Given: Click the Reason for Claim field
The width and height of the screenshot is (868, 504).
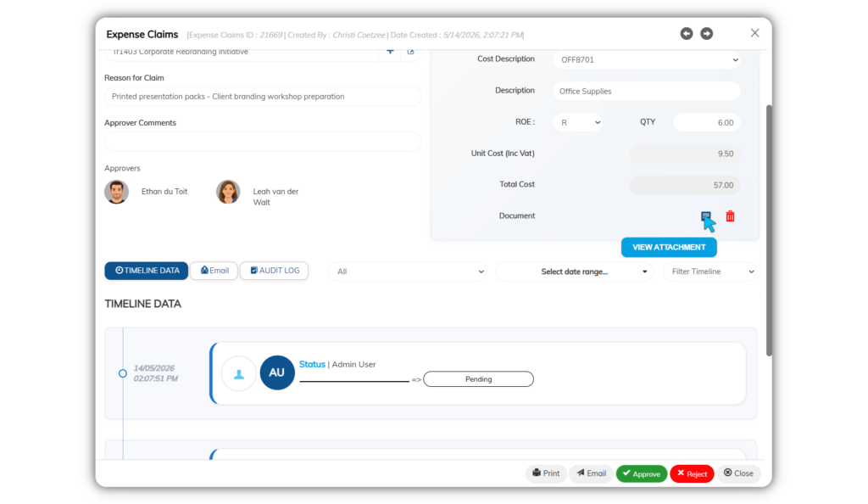Looking at the screenshot, I should coord(263,97).
